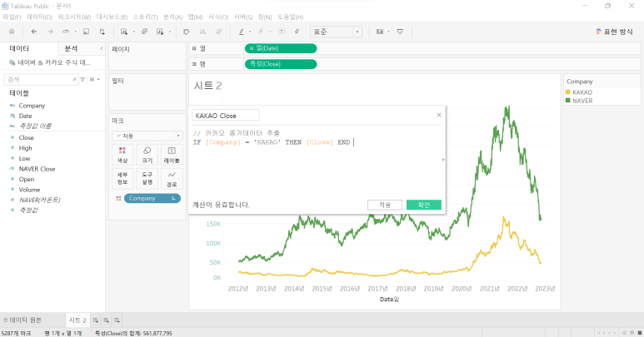This screenshot has width=644, height=337.
Task: Click the show mark labels icon
Action: click(282, 32)
